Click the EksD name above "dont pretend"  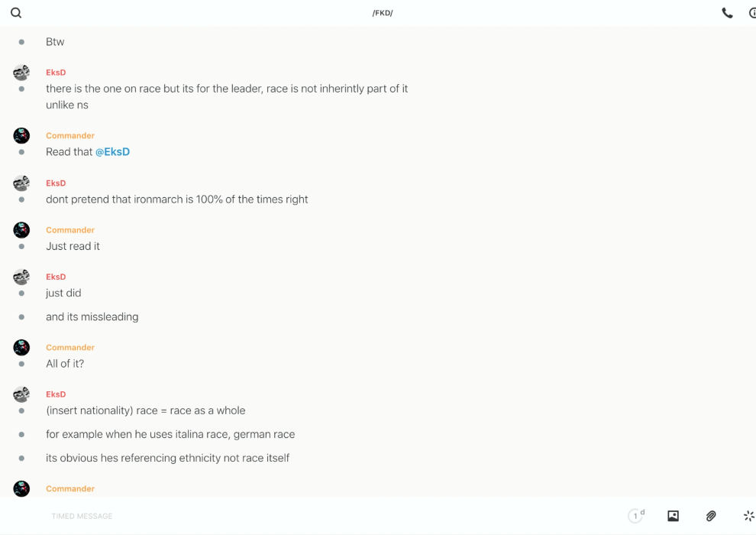[x=56, y=183]
